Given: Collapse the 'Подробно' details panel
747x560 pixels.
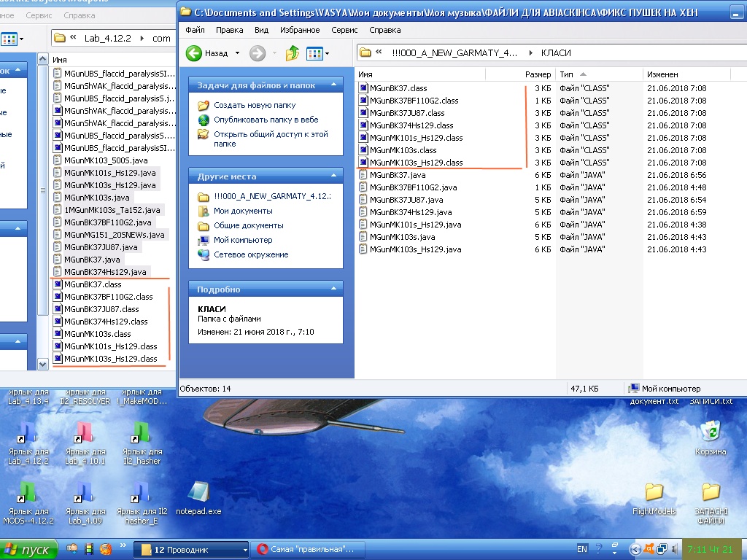Looking at the screenshot, I should coord(334,289).
